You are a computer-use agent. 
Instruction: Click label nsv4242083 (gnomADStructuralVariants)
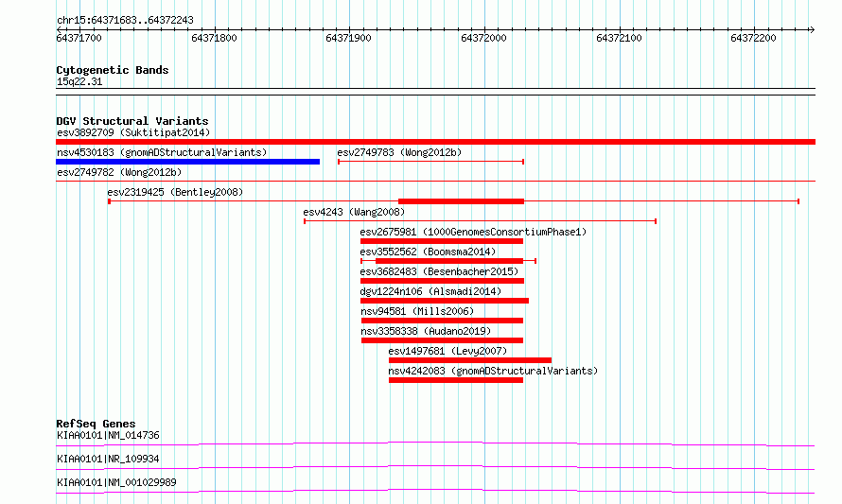[x=493, y=371]
